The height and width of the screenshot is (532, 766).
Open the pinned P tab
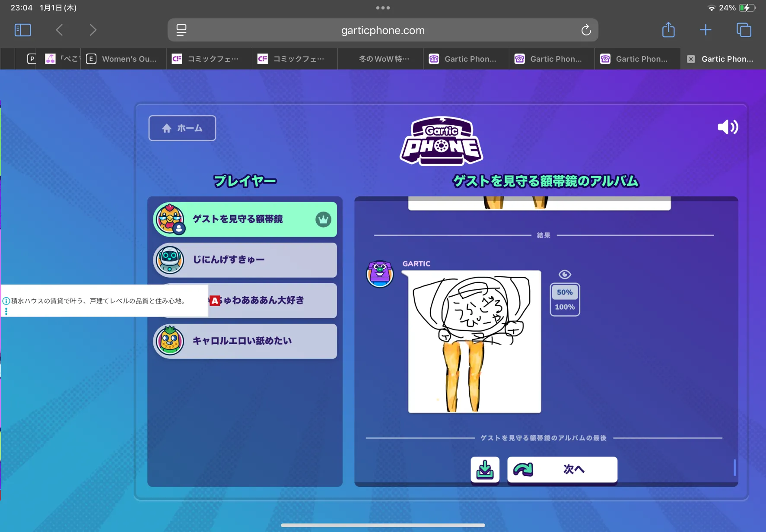tap(32, 59)
